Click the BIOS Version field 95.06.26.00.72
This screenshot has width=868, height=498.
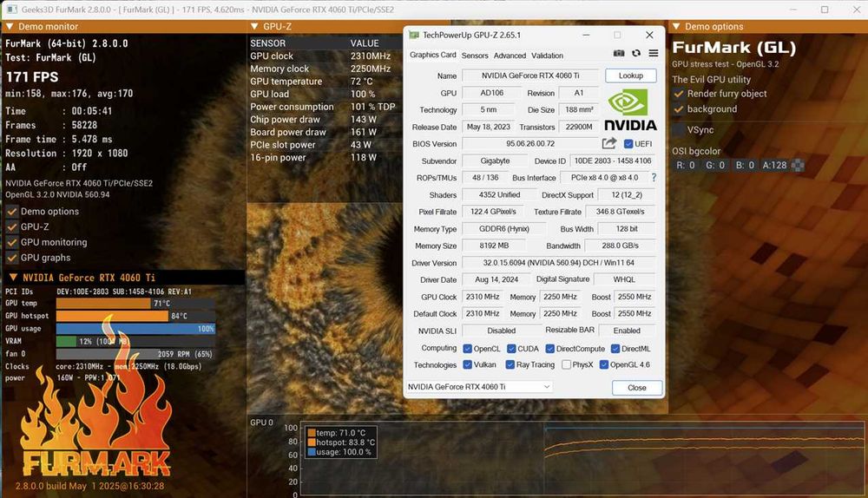tap(530, 143)
